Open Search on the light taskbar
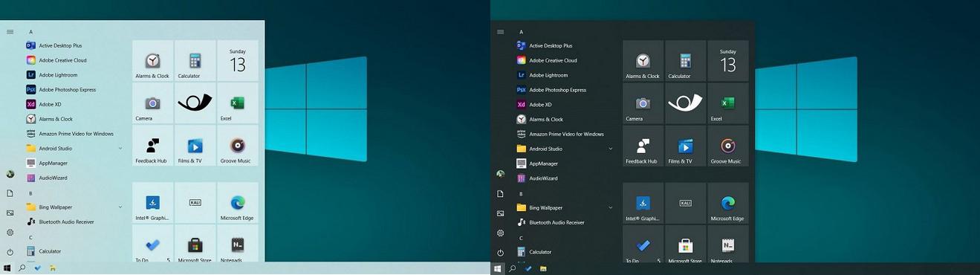 coord(22,268)
